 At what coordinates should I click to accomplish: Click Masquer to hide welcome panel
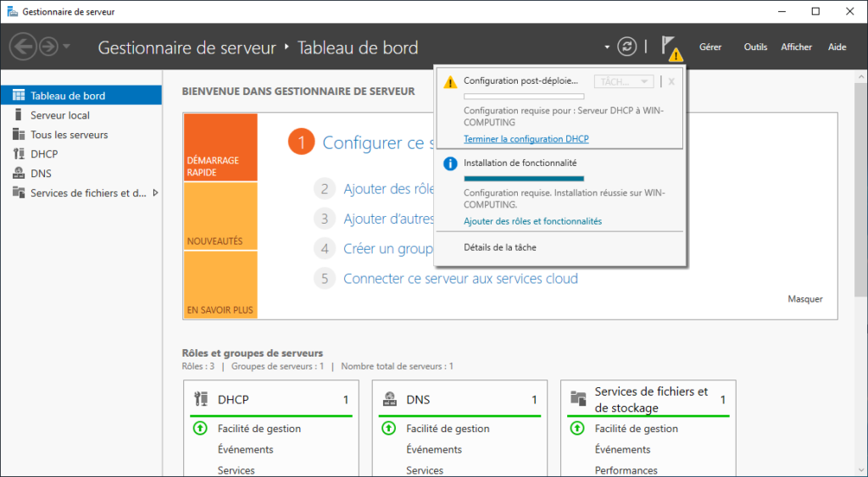point(804,299)
